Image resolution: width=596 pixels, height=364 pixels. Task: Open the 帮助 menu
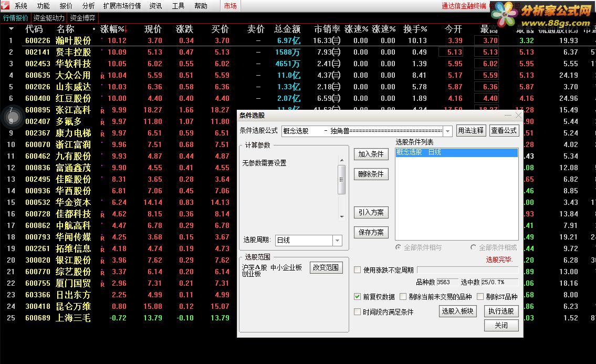point(201,6)
